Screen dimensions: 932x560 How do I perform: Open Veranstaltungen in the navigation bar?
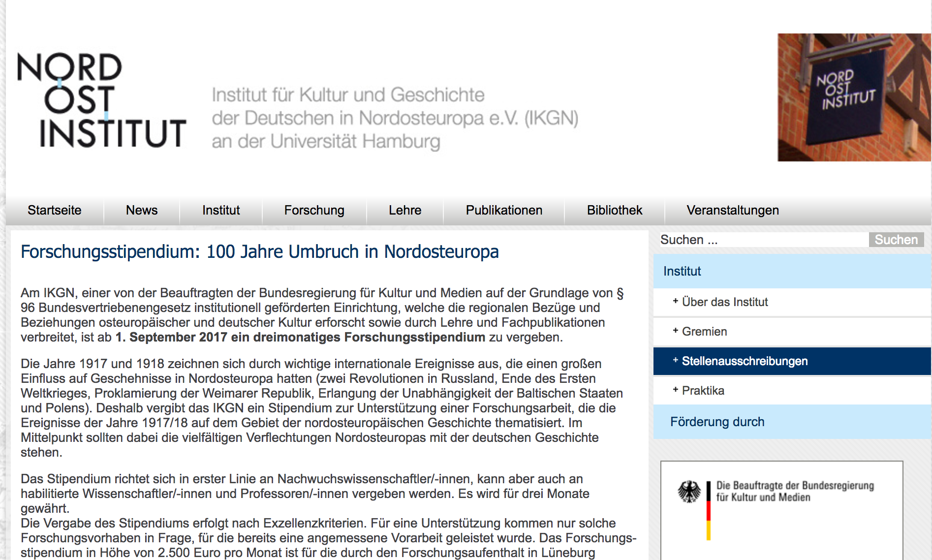(733, 210)
